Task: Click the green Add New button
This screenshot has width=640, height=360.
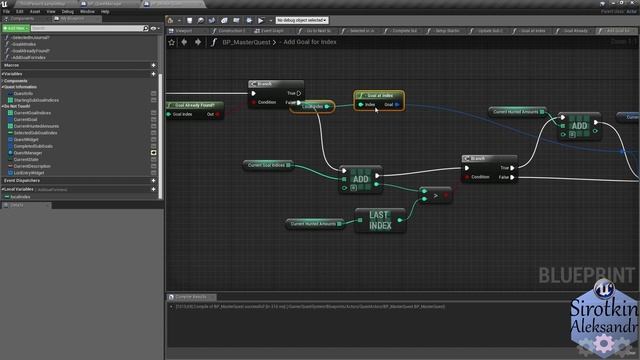Action: pyautogui.click(x=16, y=28)
